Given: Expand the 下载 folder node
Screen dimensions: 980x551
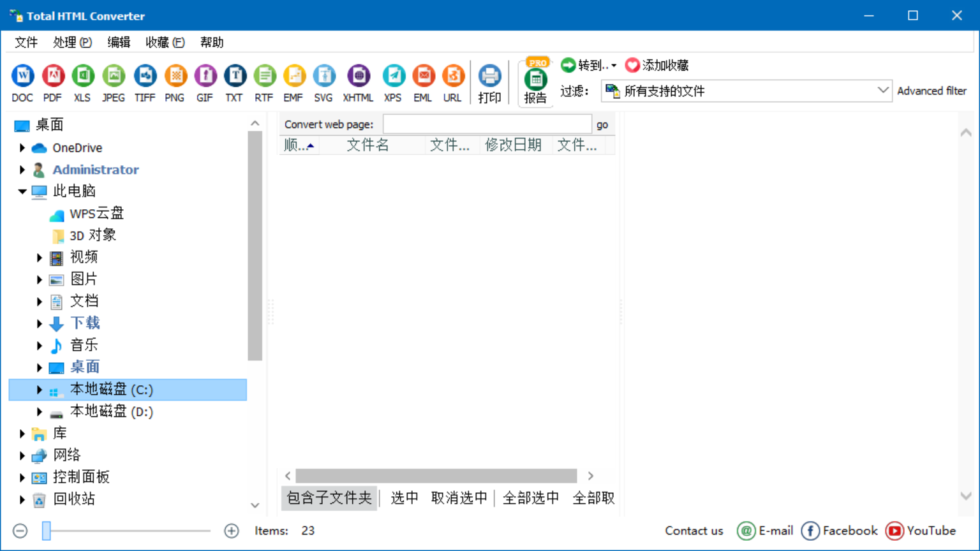Looking at the screenshot, I should tap(40, 323).
